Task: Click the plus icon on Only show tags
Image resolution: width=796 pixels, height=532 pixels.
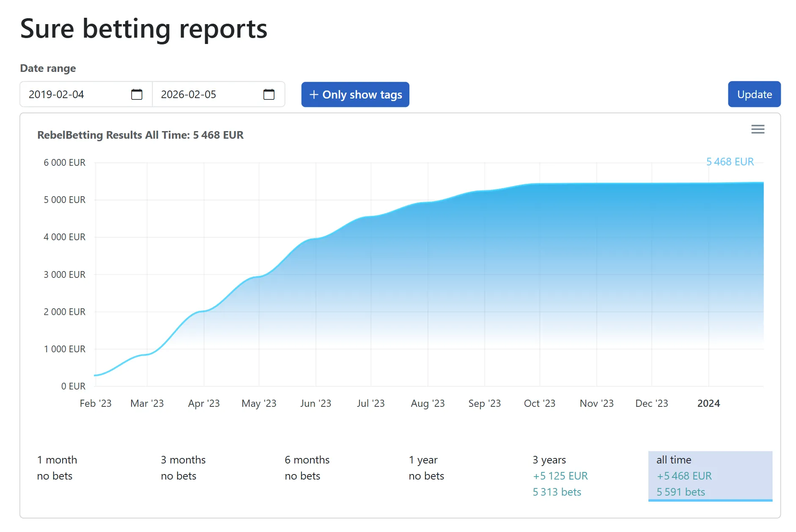Action: coord(313,94)
